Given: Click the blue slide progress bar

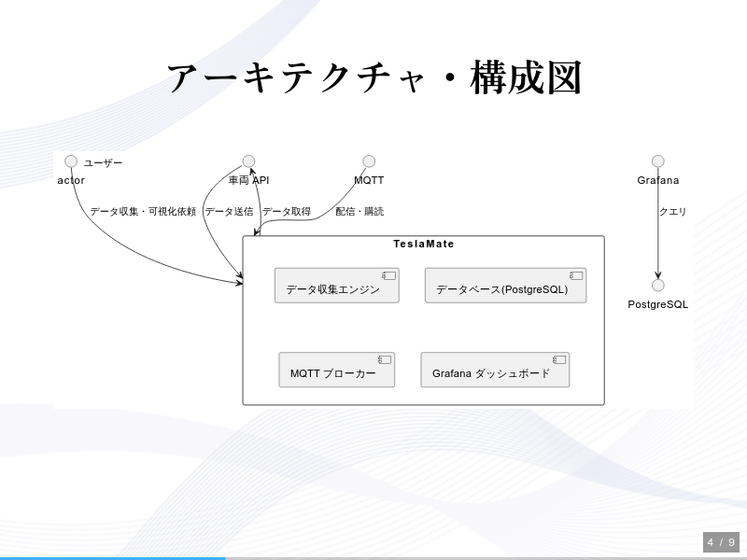Looking at the screenshot, I should [112, 558].
